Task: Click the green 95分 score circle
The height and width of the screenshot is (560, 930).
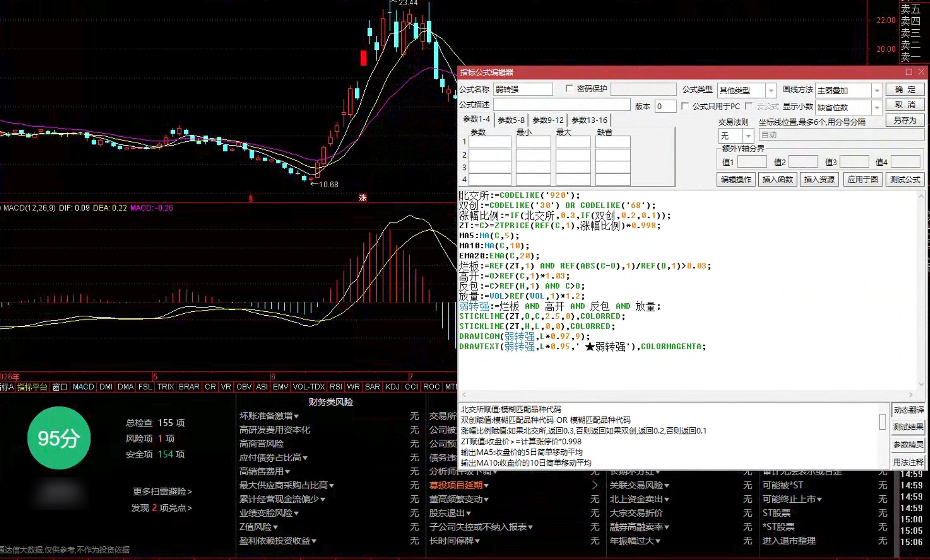Action: 59,438
